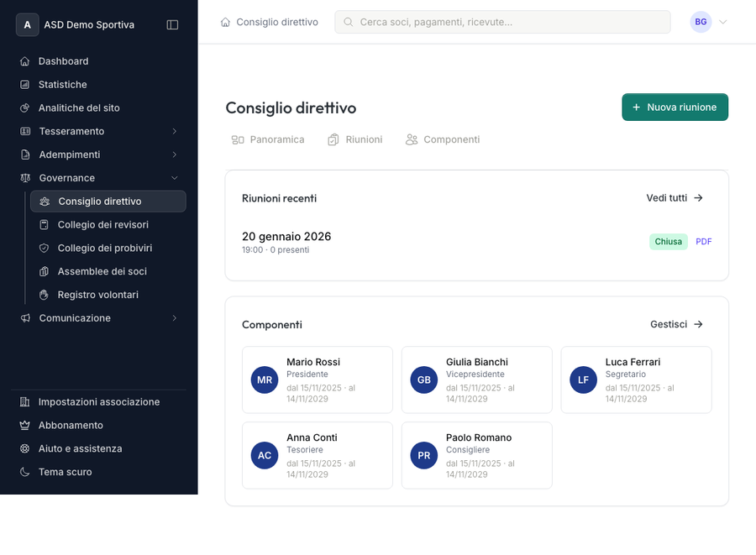Click the Tesseramento card icon
The height and width of the screenshot is (555, 756).
tap(25, 131)
